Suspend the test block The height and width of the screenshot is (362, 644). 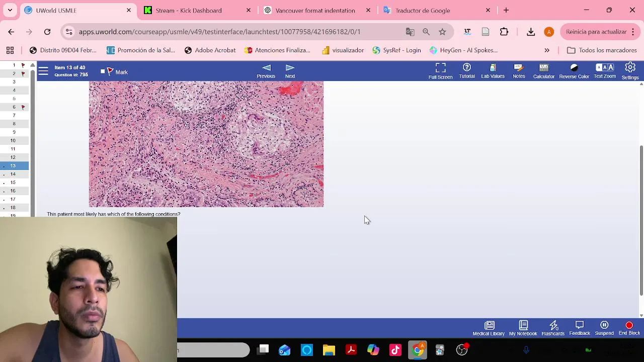click(x=604, y=328)
